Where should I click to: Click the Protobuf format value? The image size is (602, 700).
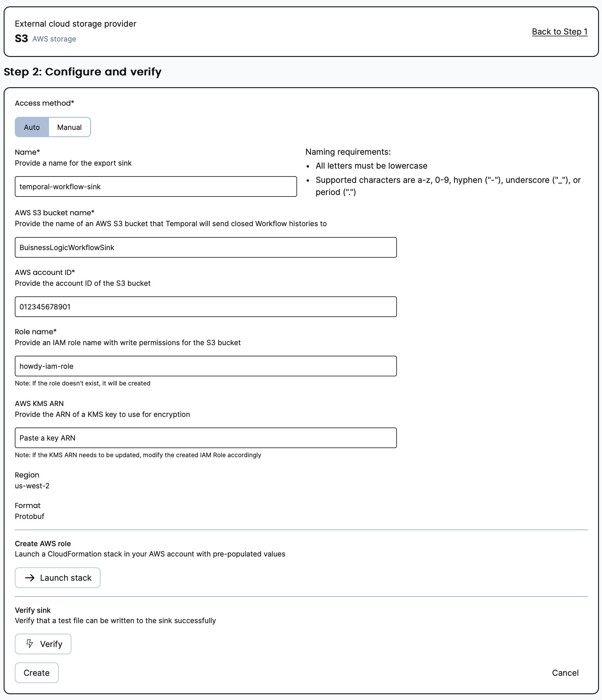pyautogui.click(x=30, y=516)
